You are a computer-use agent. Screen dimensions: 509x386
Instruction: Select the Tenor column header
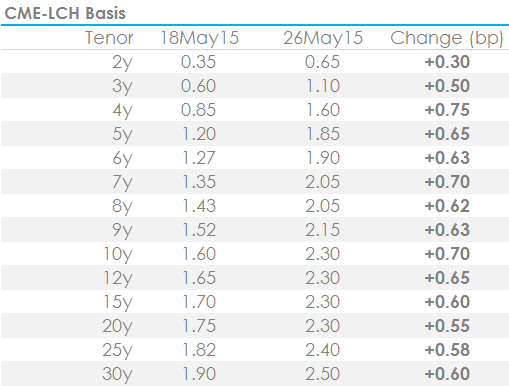(109, 38)
